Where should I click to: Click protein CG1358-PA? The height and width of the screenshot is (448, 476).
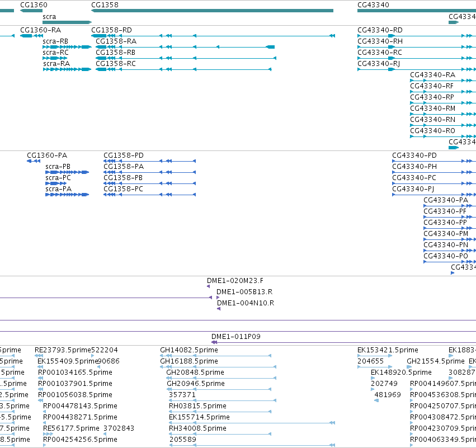124,167
